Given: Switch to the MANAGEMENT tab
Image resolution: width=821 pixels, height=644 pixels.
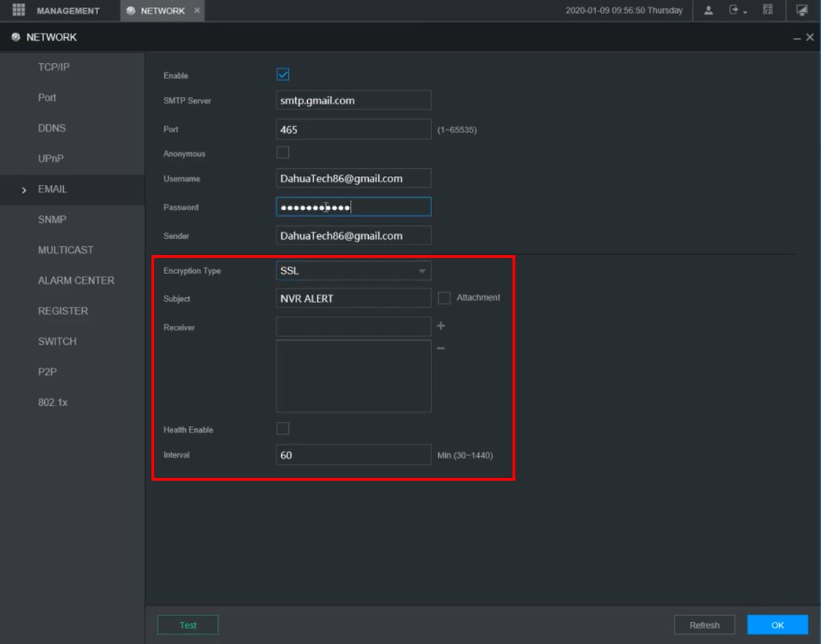Looking at the screenshot, I should (x=67, y=11).
